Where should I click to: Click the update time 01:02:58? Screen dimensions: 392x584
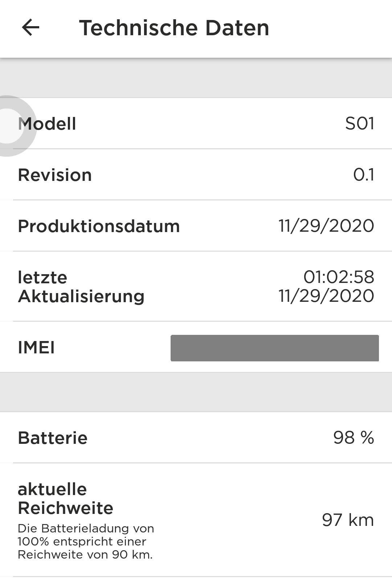point(339,277)
